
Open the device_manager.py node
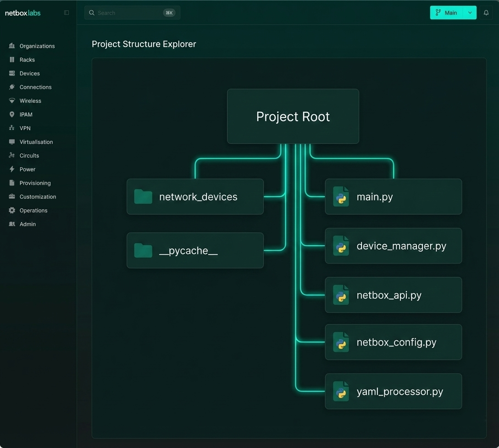[x=393, y=246]
